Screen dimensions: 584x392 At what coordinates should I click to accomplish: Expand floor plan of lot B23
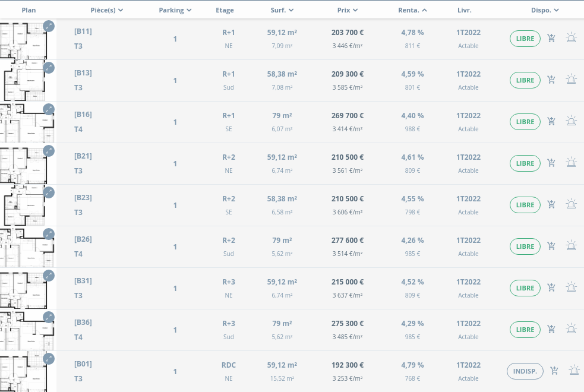point(49,192)
